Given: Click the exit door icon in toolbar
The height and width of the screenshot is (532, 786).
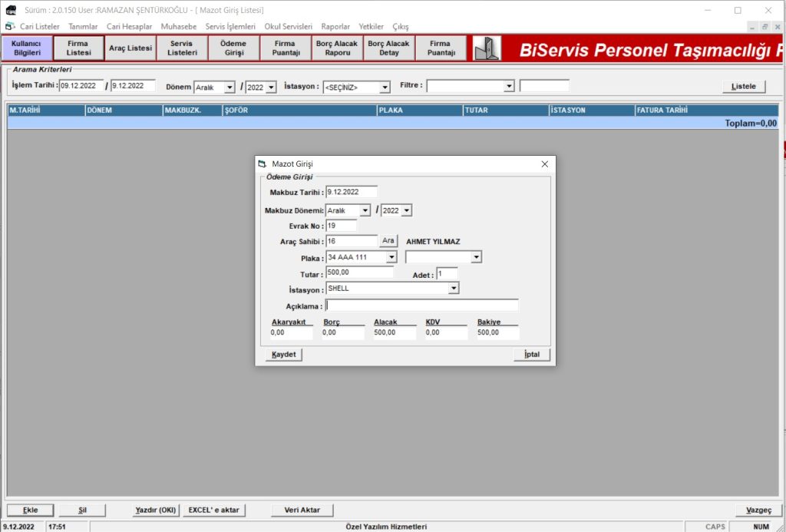Looking at the screenshot, I should [487, 48].
